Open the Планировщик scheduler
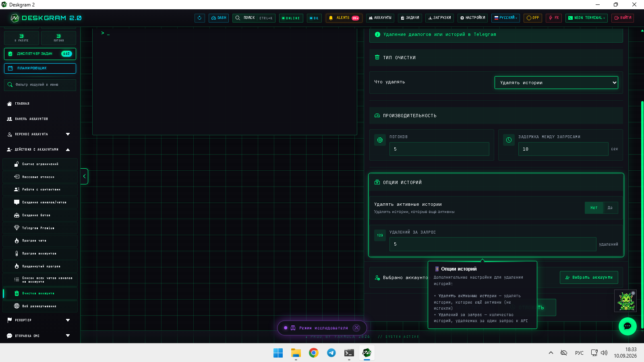This screenshot has width=644, height=362. click(x=40, y=68)
